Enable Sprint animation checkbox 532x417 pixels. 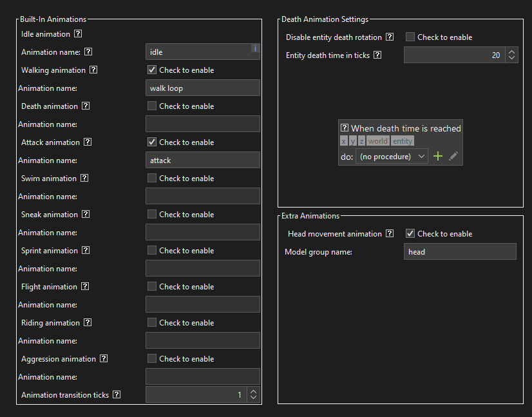pyautogui.click(x=152, y=250)
